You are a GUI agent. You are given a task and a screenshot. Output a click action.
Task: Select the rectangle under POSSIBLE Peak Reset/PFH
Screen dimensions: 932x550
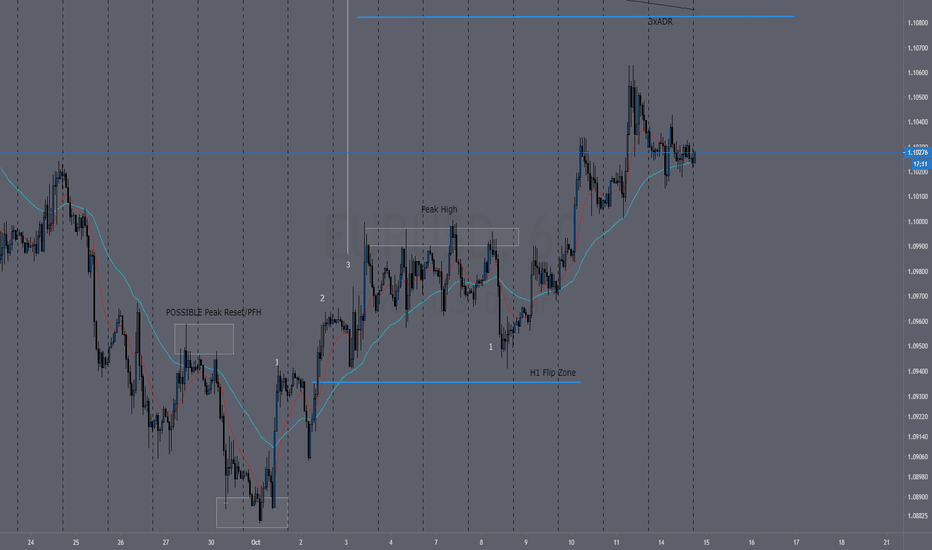pos(204,339)
